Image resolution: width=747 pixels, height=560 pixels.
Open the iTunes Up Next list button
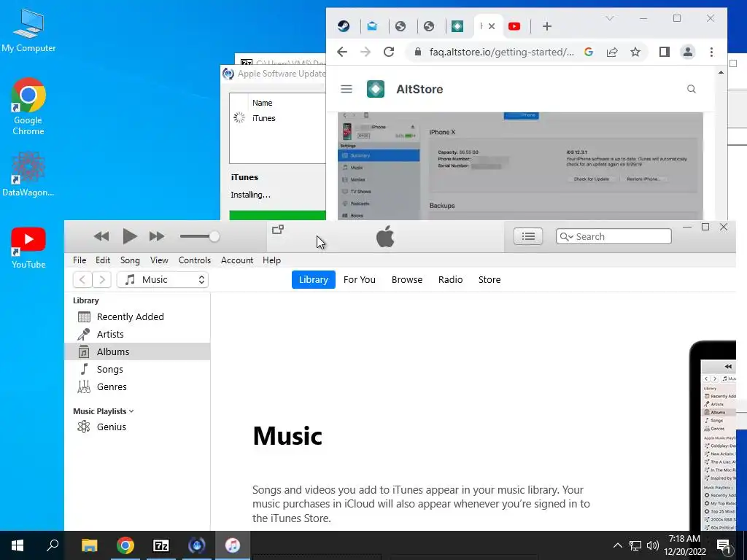click(x=528, y=236)
